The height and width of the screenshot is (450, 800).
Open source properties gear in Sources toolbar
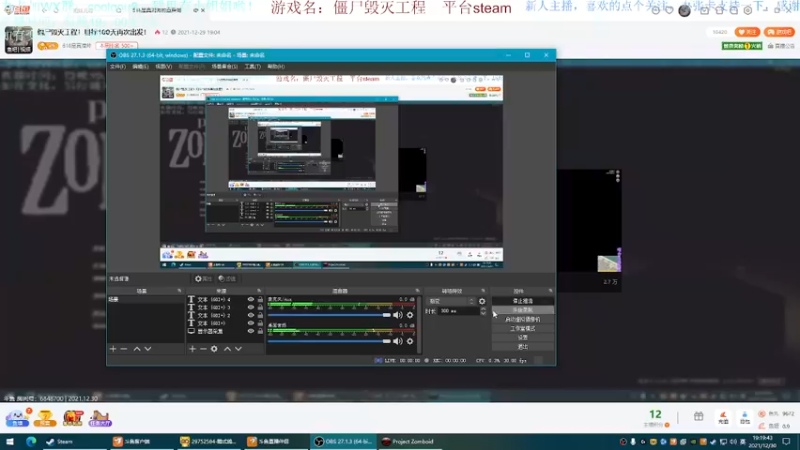pyautogui.click(x=214, y=349)
